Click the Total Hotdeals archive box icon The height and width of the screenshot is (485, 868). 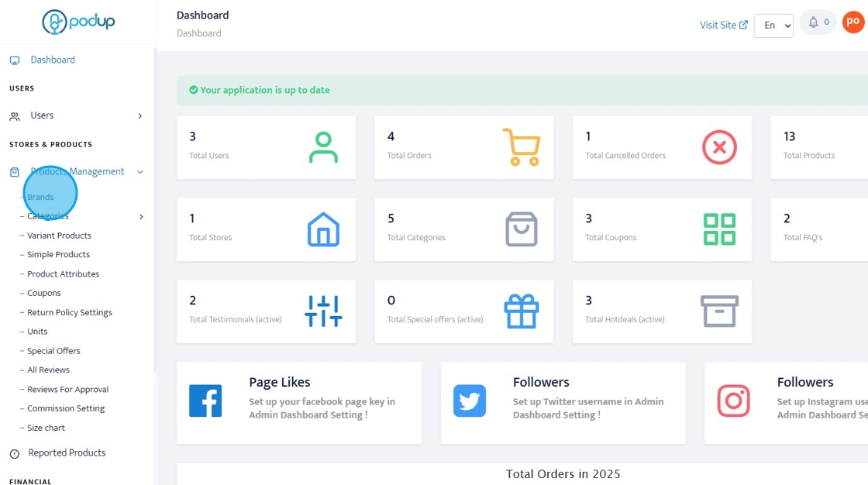[x=719, y=311]
